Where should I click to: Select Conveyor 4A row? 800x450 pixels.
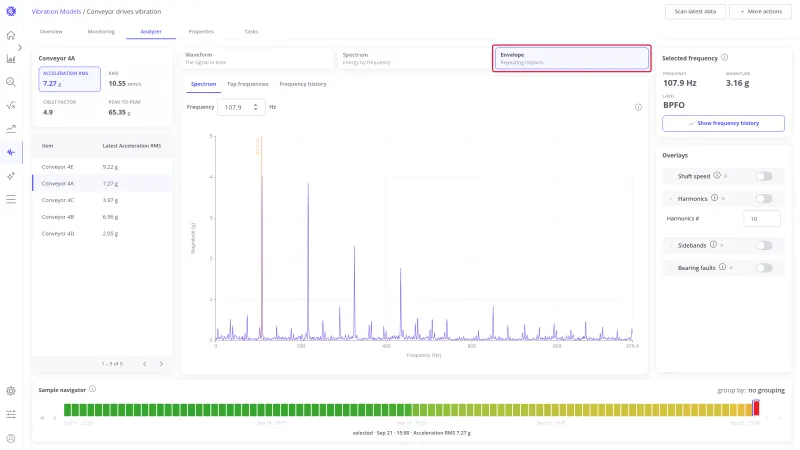103,183
